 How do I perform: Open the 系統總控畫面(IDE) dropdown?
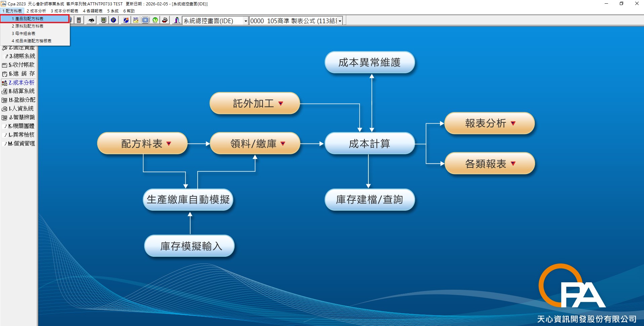point(246,21)
